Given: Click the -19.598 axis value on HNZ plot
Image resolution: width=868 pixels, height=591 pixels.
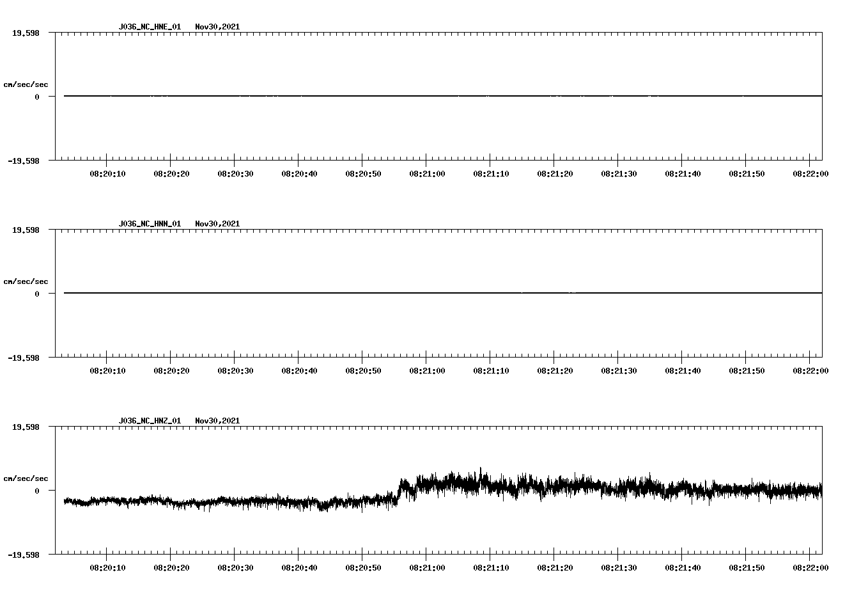Looking at the screenshot, I should coord(24,555).
